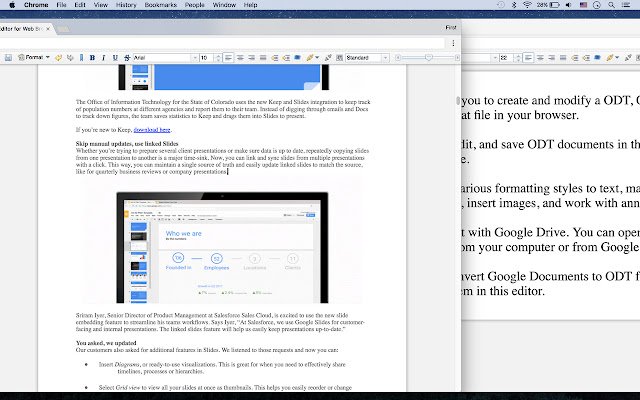
Task: Click increase indent in back window toolbar
Action: (586, 58)
